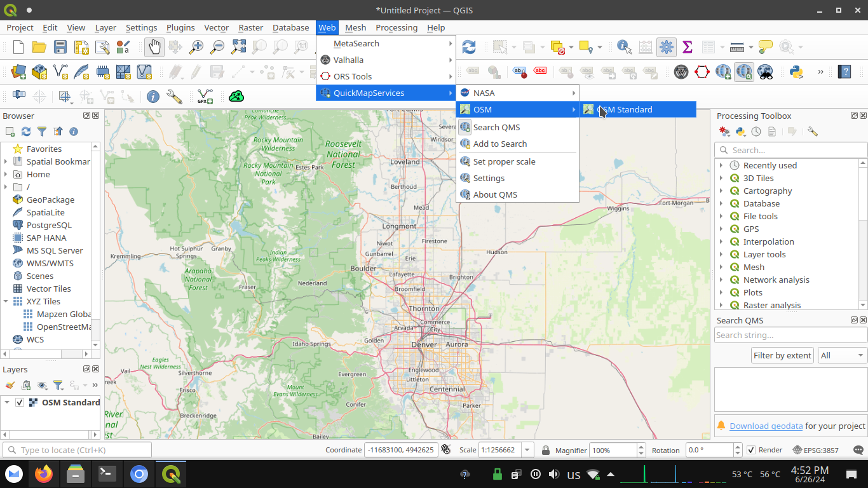Refresh the Browser panel
868x488 pixels.
pos(26,132)
